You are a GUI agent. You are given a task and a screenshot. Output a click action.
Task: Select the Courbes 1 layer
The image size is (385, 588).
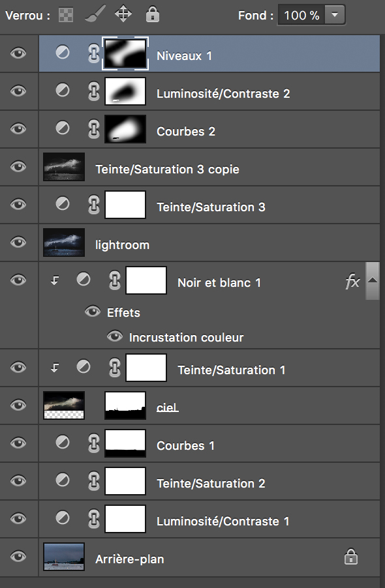[209, 443]
